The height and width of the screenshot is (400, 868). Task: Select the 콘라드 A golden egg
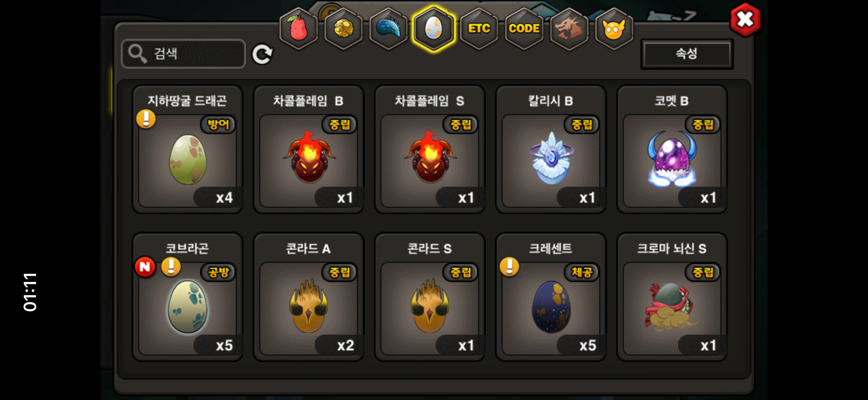(309, 297)
